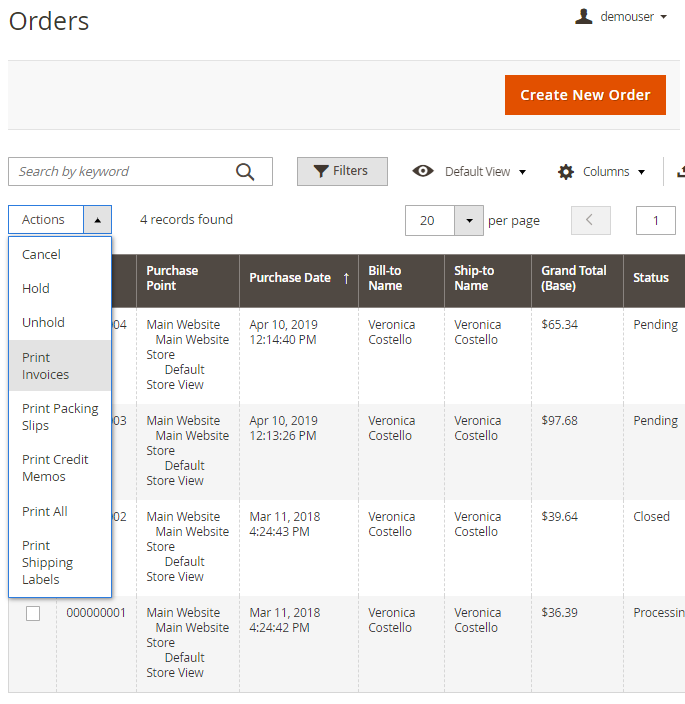The width and height of the screenshot is (685, 704).
Task: Click the Columns gear icon
Action: point(566,172)
